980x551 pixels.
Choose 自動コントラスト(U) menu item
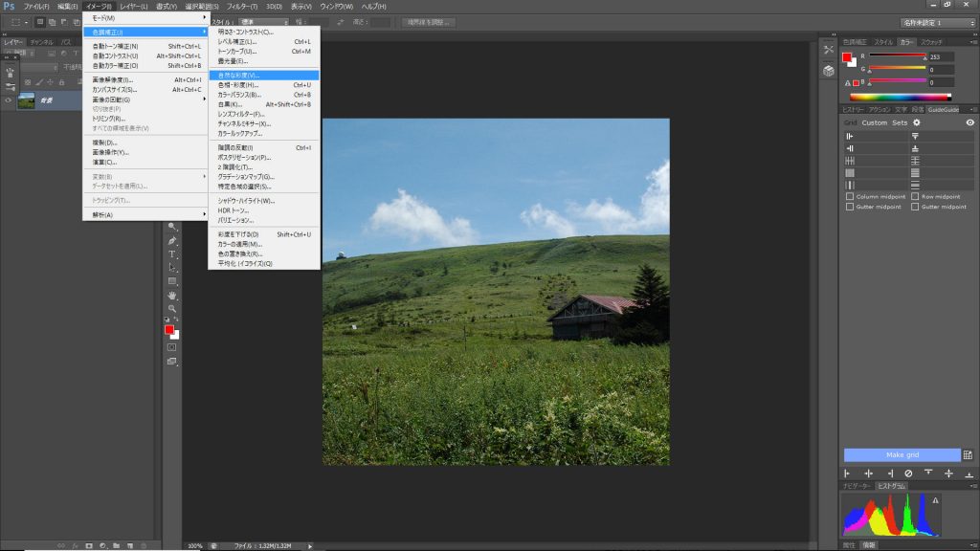(145, 55)
